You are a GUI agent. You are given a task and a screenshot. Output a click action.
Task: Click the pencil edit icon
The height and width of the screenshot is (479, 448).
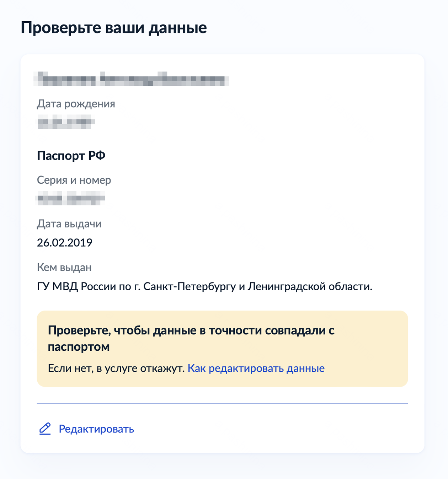pyautogui.click(x=45, y=429)
